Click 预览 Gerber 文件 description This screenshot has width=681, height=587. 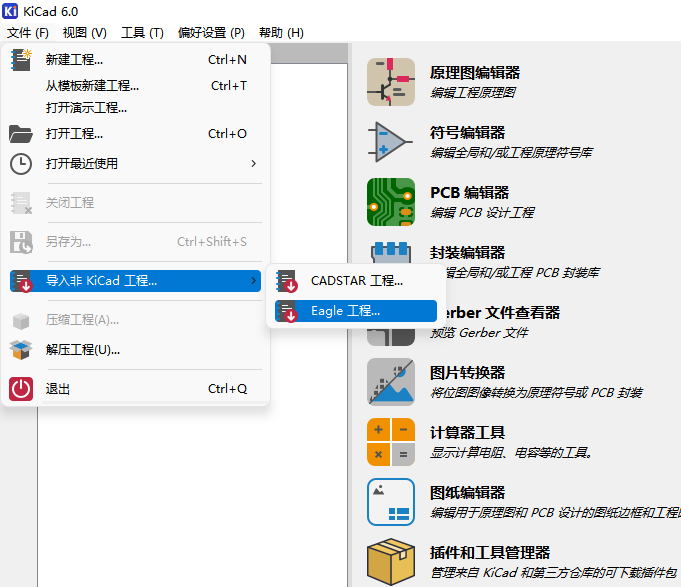pyautogui.click(x=479, y=333)
